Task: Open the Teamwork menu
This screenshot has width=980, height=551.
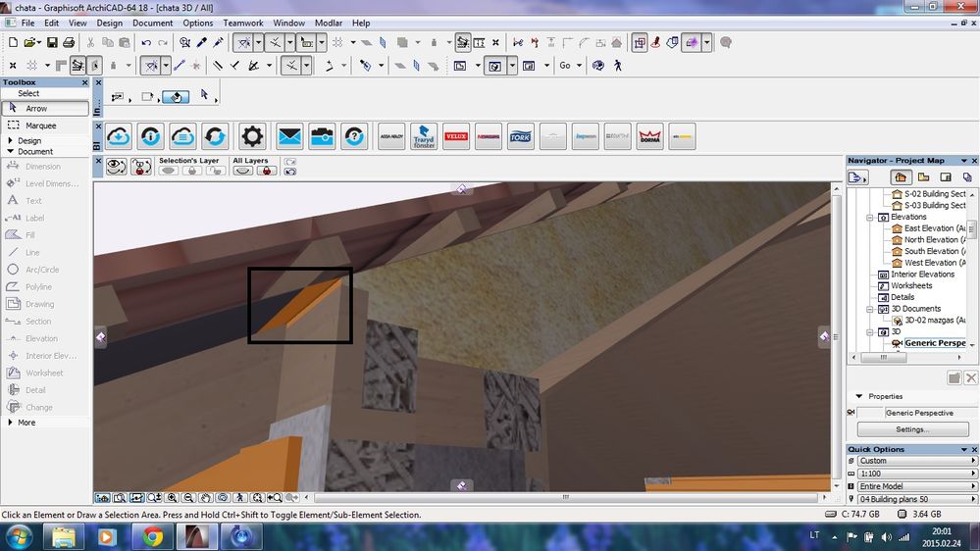Action: [243, 24]
